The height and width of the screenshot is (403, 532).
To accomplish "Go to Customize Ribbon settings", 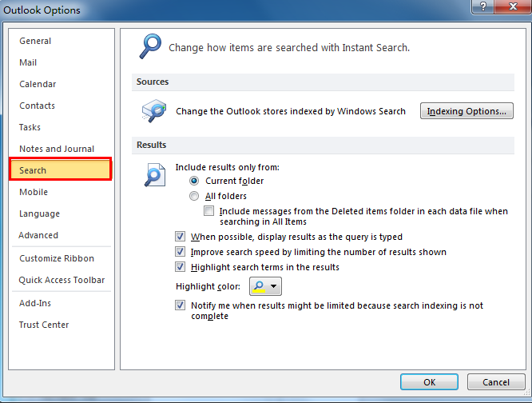I will pos(56,258).
